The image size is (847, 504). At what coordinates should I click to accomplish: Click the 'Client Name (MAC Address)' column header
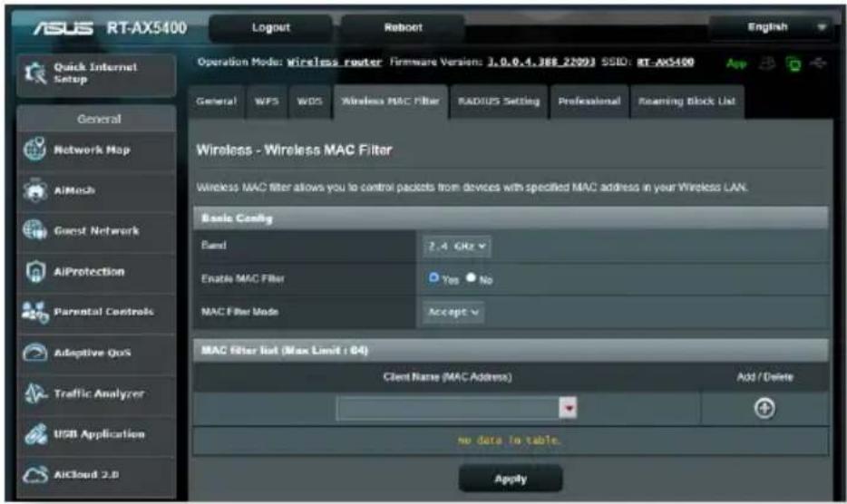tap(447, 377)
